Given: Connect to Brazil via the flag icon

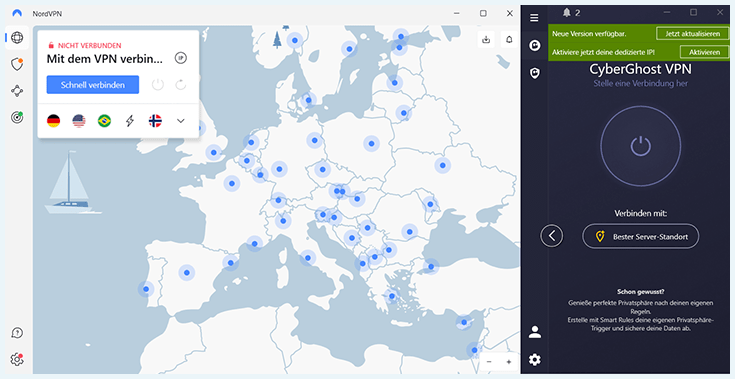Looking at the screenshot, I should coord(105,121).
